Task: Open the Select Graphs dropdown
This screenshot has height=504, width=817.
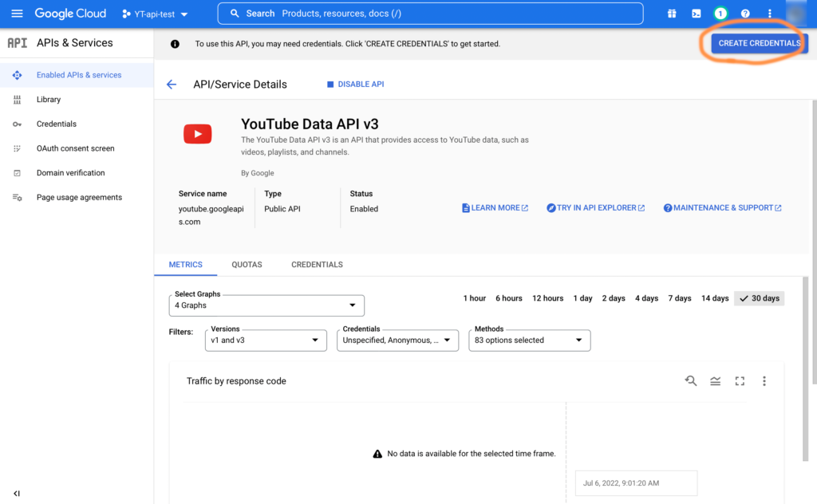Action: pos(266,305)
